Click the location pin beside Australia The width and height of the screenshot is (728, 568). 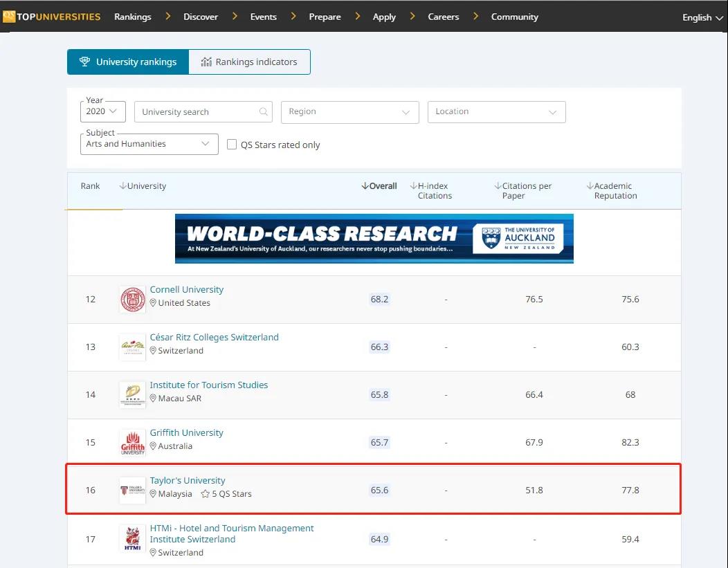pyautogui.click(x=153, y=446)
